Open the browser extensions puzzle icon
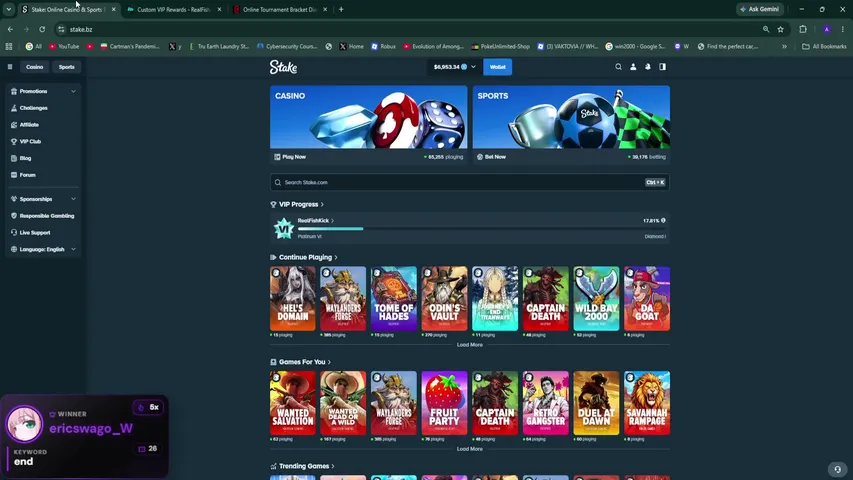Screen dimensions: 853x480 (x=803, y=29)
